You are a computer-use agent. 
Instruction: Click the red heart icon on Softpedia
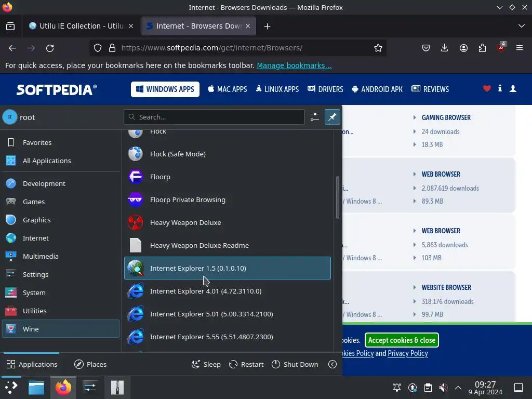(x=487, y=89)
